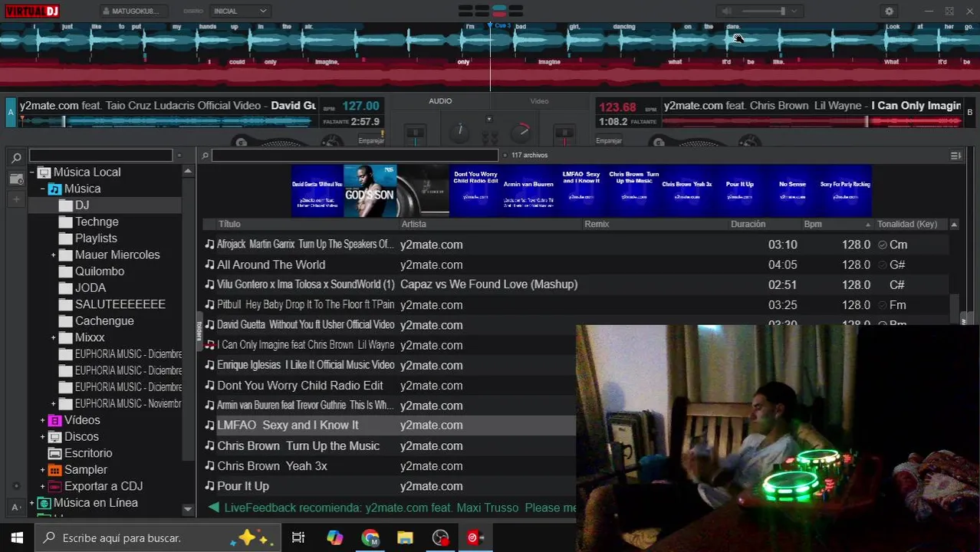The width and height of the screenshot is (980, 552).
Task: Sort by the Artista column header
Action: click(x=413, y=224)
